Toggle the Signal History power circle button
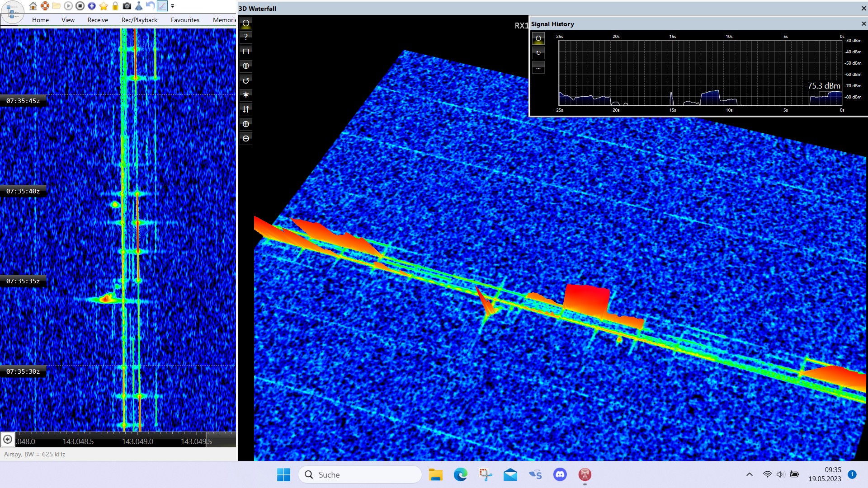The width and height of the screenshot is (868, 488). point(538,38)
